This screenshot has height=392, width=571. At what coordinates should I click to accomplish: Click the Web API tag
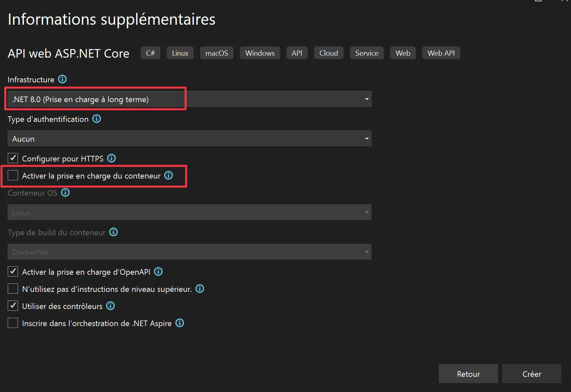point(441,53)
